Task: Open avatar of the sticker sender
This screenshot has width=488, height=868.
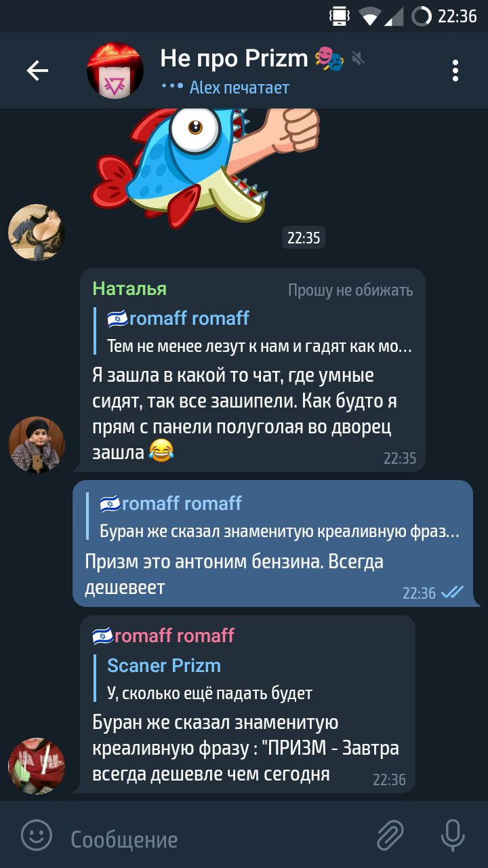Action: tap(37, 233)
